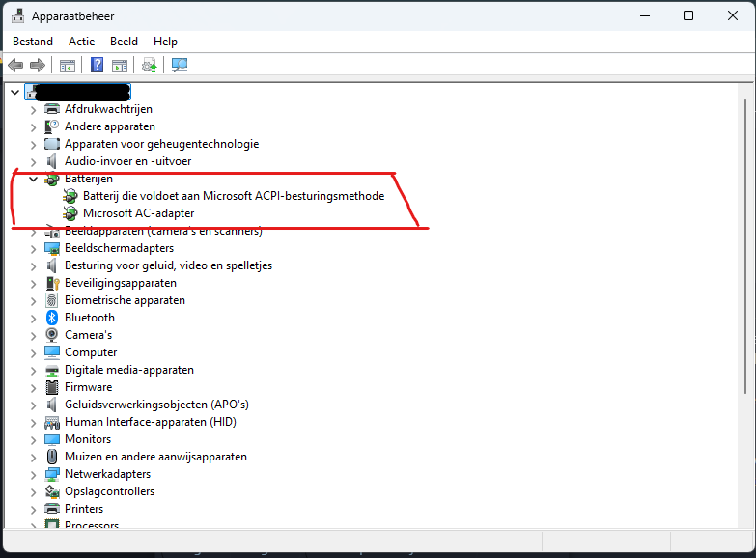756x558 pixels.
Task: Maximize the Apparaatbeheer window
Action: [688, 15]
